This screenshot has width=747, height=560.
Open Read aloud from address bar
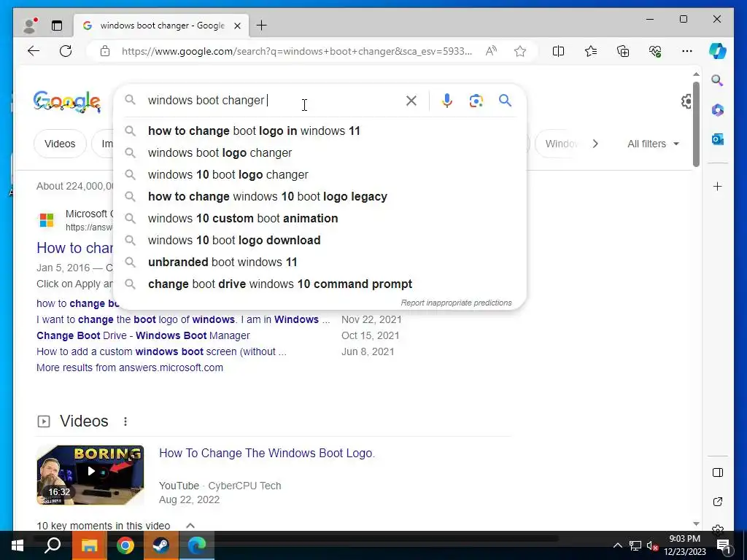coord(491,51)
